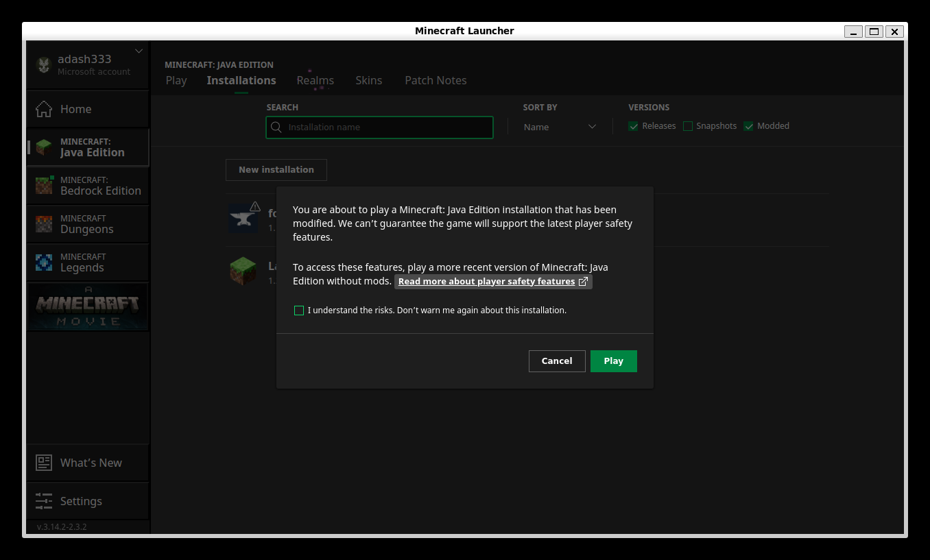Switch to the Installations tab
This screenshot has height=560, width=930.
(x=241, y=80)
